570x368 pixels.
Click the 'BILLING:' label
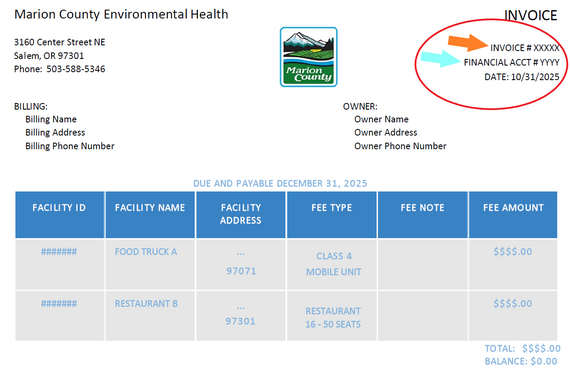31,107
